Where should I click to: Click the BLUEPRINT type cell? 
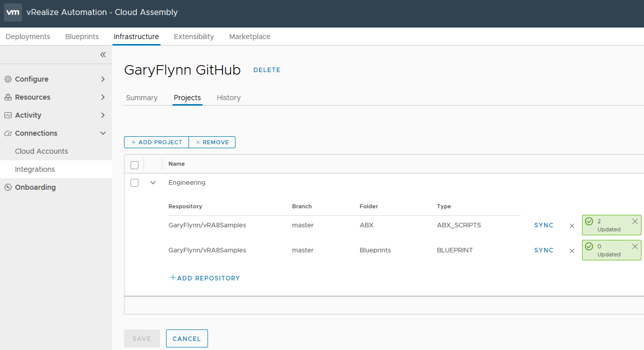455,250
